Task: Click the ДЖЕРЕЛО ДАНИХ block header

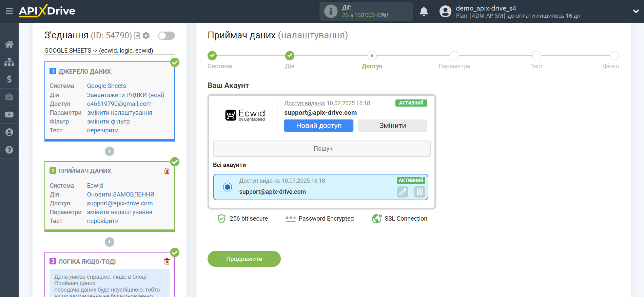Action: 84,72
